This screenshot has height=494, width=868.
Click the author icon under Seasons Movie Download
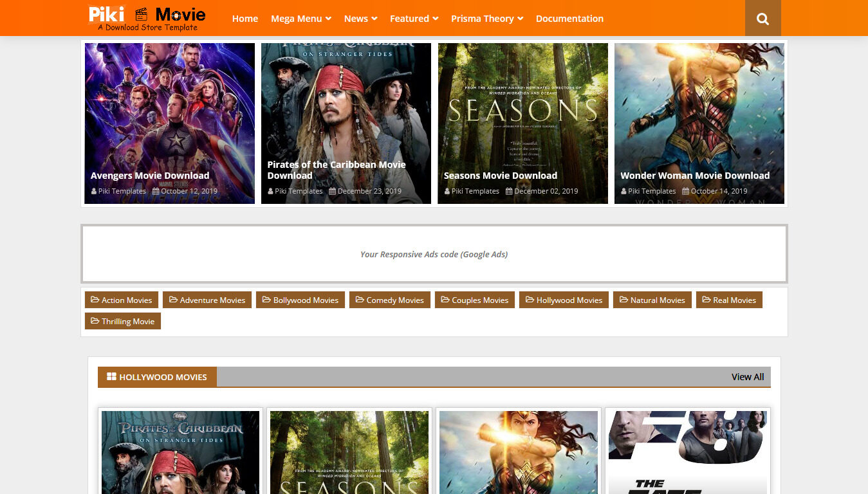pos(447,191)
